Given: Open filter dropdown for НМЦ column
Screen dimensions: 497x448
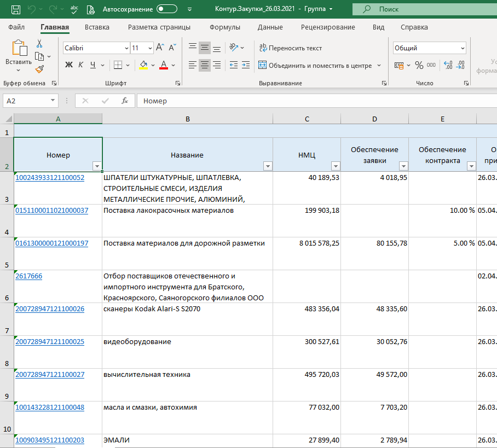Looking at the screenshot, I should coord(336,166).
